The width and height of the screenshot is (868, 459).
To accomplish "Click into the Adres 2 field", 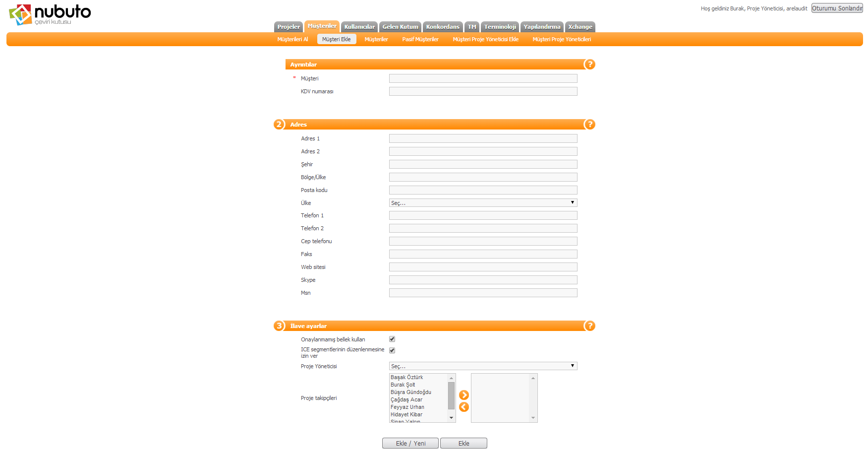I will [x=483, y=151].
